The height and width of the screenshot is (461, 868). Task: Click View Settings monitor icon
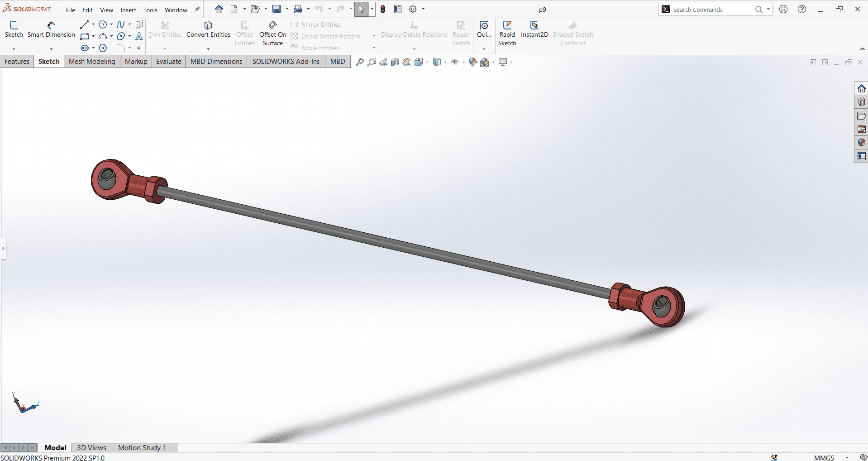click(503, 62)
